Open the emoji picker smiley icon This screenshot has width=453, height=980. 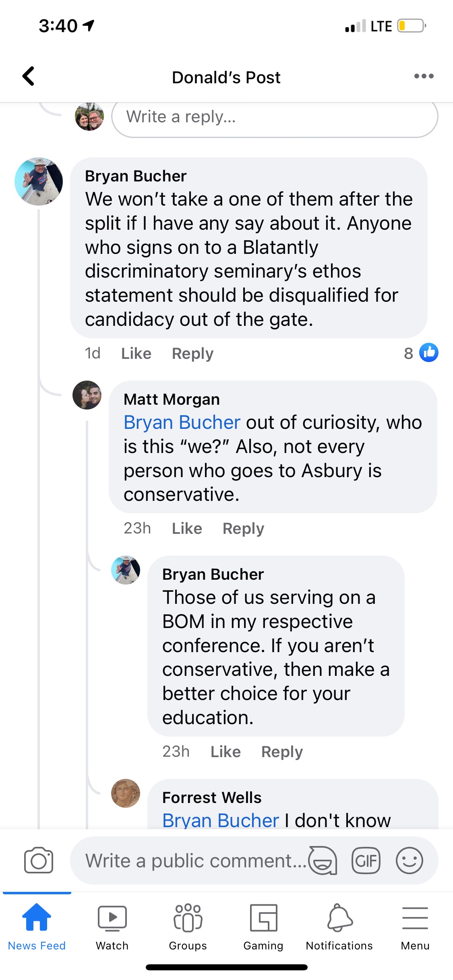click(x=409, y=861)
